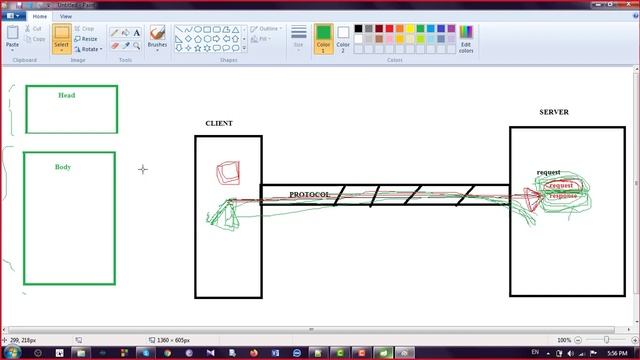Image resolution: width=640 pixels, height=360 pixels.
Task: Switch to the Home tab
Action: pyautogui.click(x=40, y=16)
